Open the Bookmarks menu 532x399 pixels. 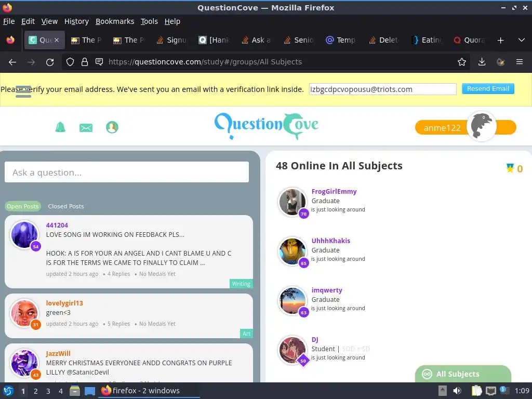[115, 21]
